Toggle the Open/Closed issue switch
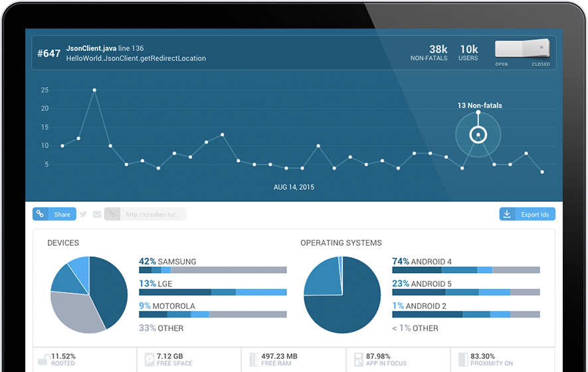 point(522,48)
